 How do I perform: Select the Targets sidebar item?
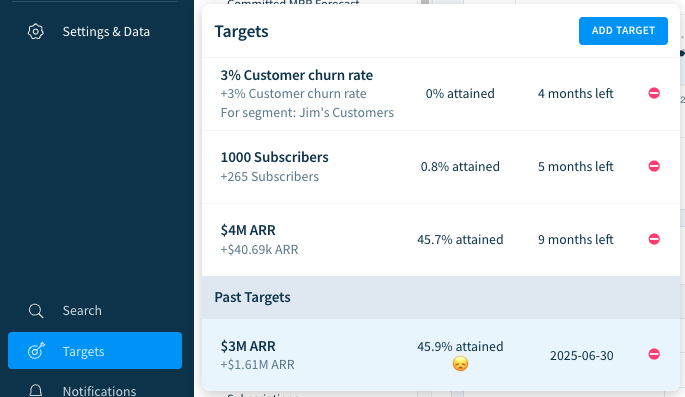tap(95, 351)
